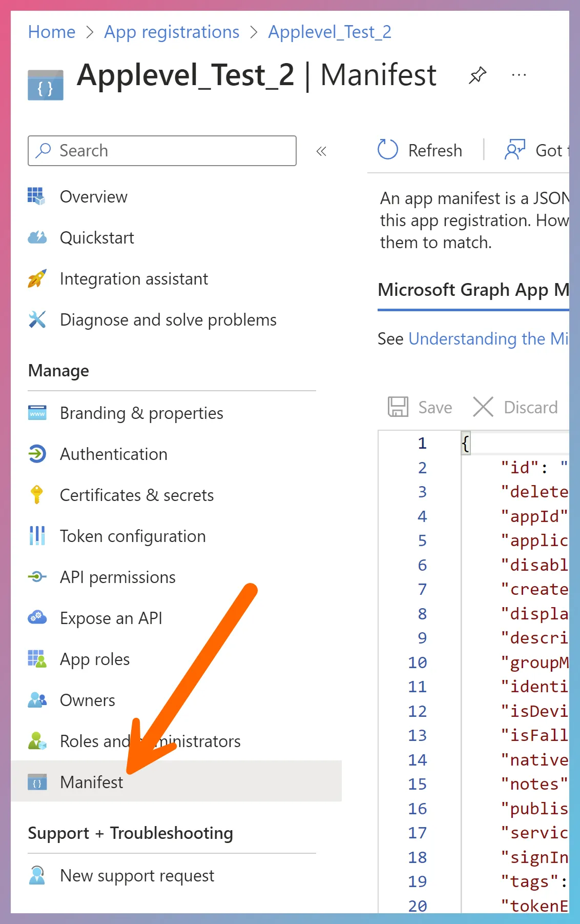Screen dimensions: 580x924
Task: Click line number 10 in the editor gutter
Action: tap(417, 662)
